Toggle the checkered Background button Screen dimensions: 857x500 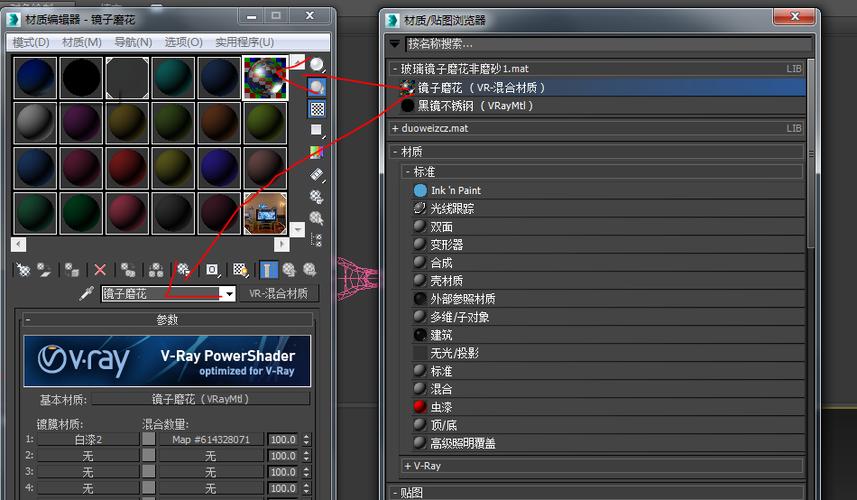pos(316,109)
